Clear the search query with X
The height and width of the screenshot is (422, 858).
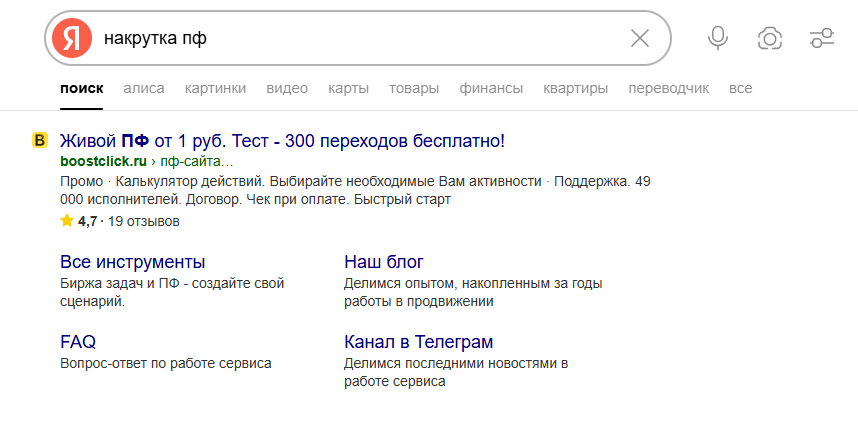coord(640,39)
